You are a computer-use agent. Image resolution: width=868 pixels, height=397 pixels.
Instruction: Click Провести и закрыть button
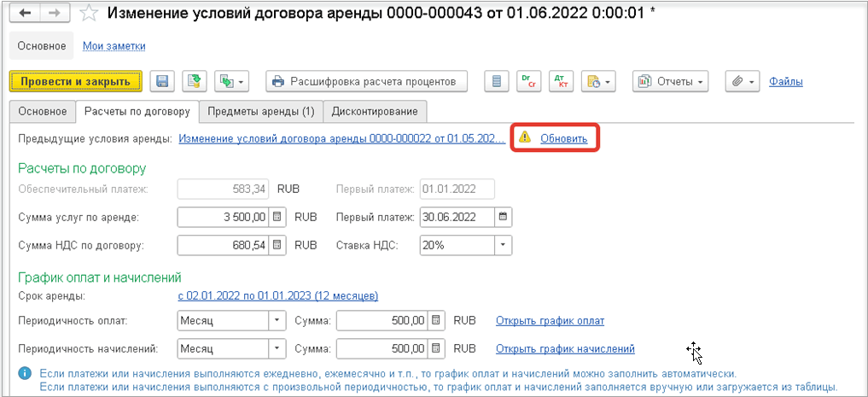point(76,82)
